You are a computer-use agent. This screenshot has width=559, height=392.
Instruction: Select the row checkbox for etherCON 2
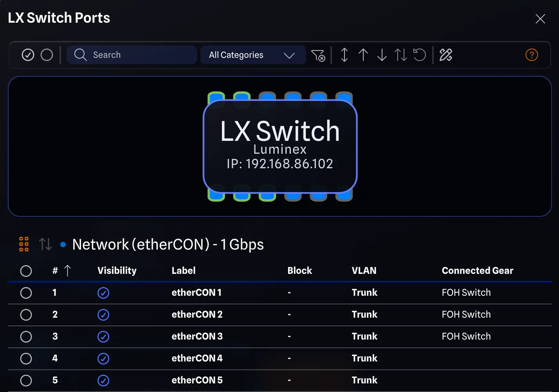point(26,315)
